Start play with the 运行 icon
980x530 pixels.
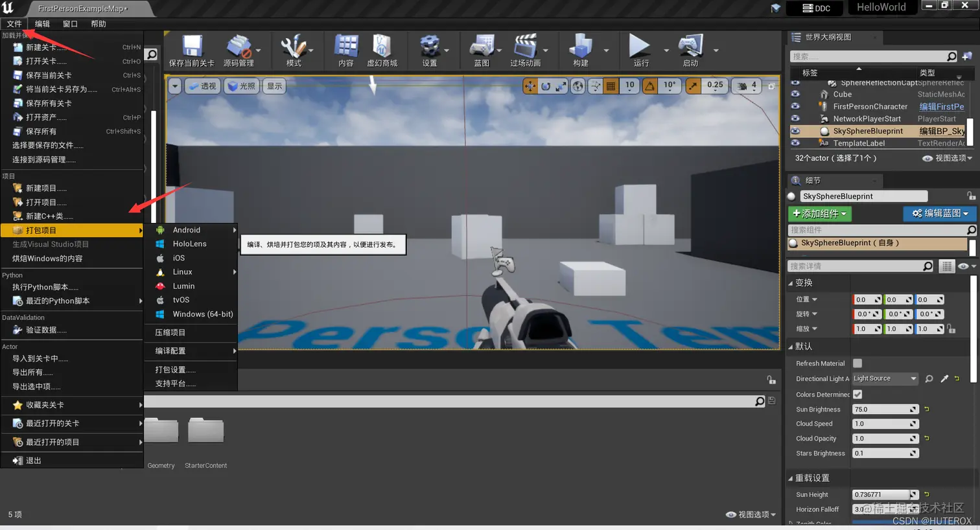640,47
